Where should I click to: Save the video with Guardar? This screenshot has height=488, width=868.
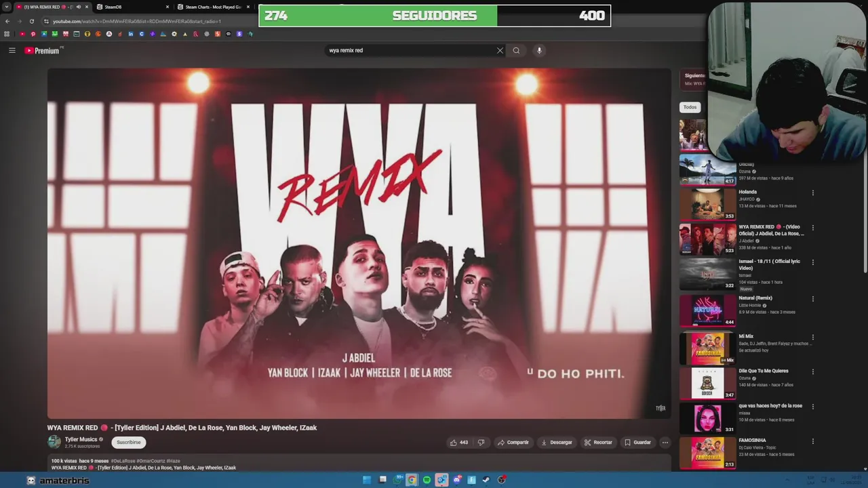(637, 443)
